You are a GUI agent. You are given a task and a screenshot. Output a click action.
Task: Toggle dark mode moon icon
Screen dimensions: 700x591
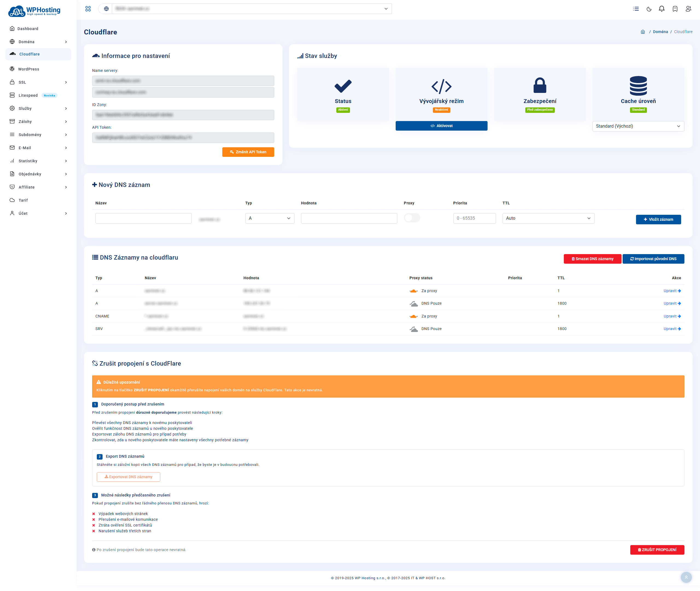[x=649, y=9]
